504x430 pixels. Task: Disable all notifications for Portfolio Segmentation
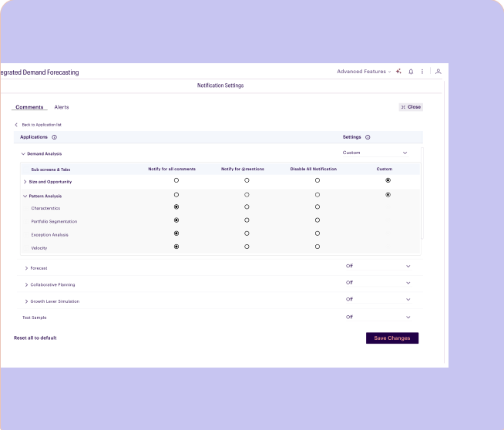point(318,220)
